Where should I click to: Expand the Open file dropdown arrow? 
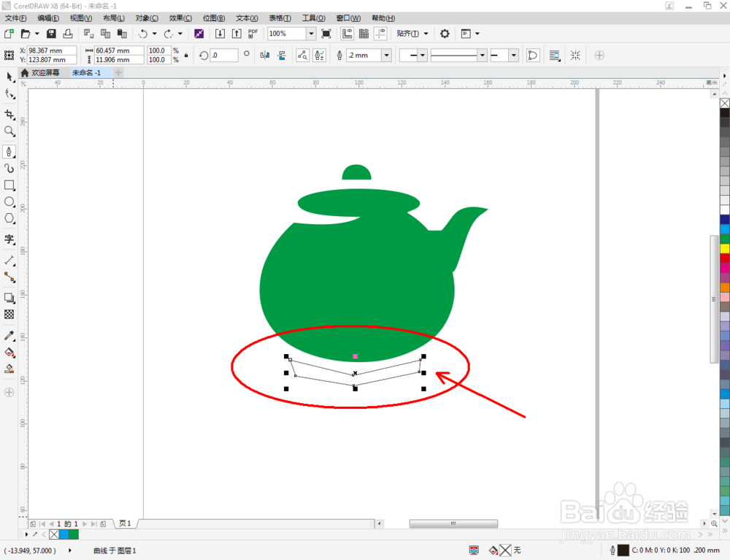point(36,34)
